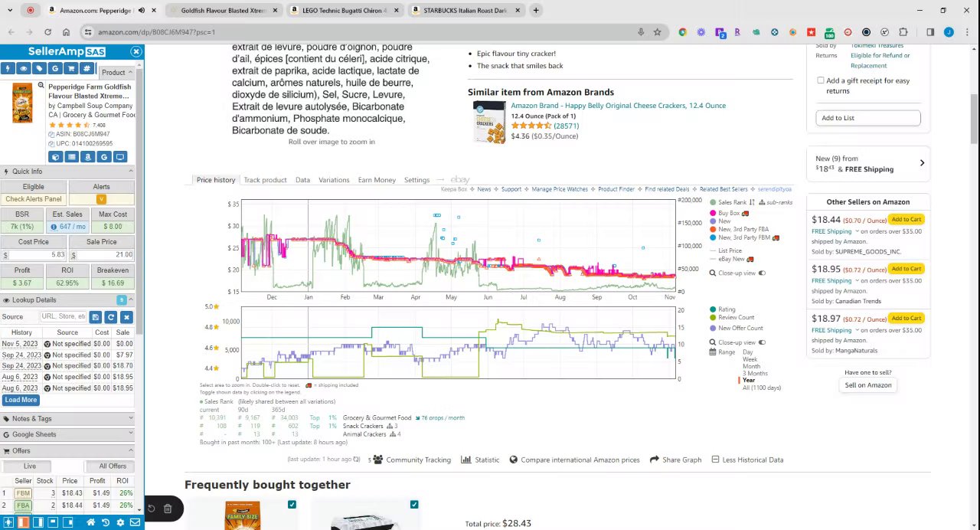Collapse the Quick Info section
980x530 pixels.
[68, 172]
